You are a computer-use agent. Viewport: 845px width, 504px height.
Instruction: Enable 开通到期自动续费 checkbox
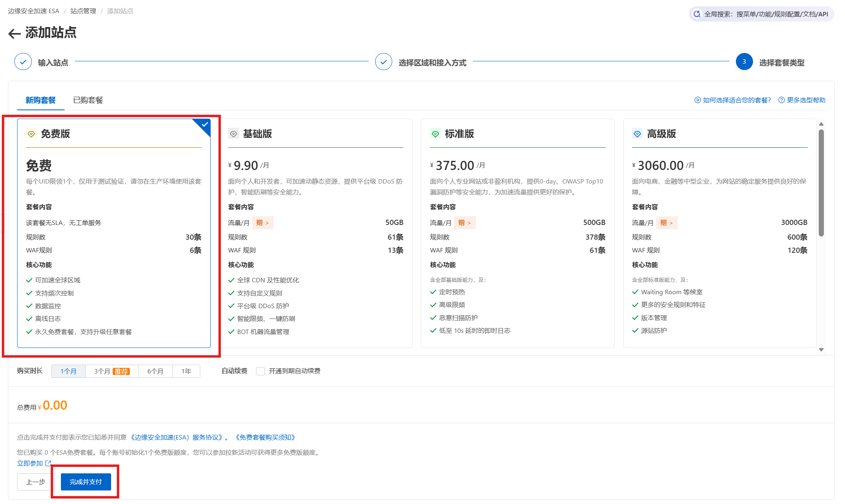pyautogui.click(x=260, y=371)
